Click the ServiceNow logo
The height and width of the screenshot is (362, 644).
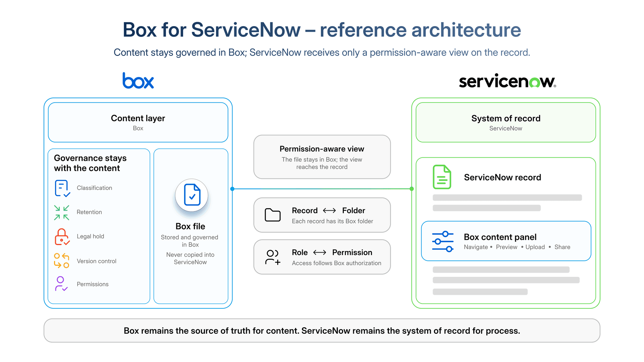pos(507,81)
